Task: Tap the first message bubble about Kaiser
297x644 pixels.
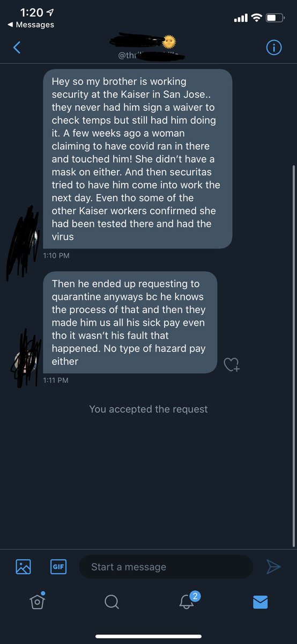Action: click(138, 159)
